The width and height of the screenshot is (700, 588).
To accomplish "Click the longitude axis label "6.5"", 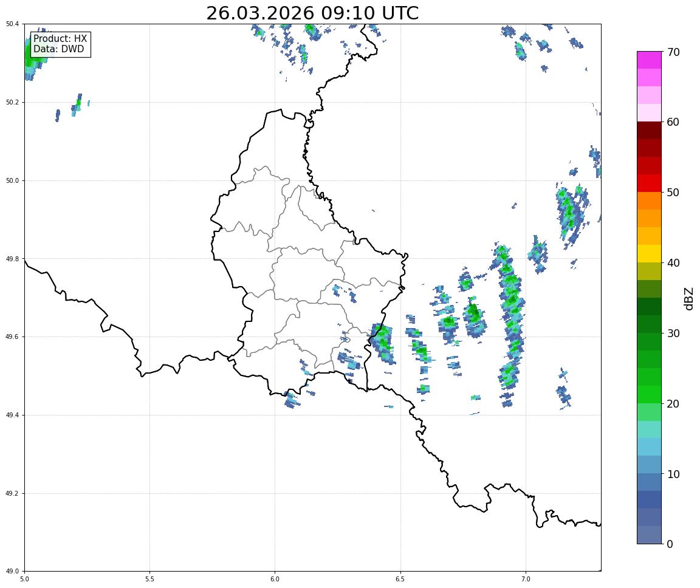I will click(x=400, y=579).
